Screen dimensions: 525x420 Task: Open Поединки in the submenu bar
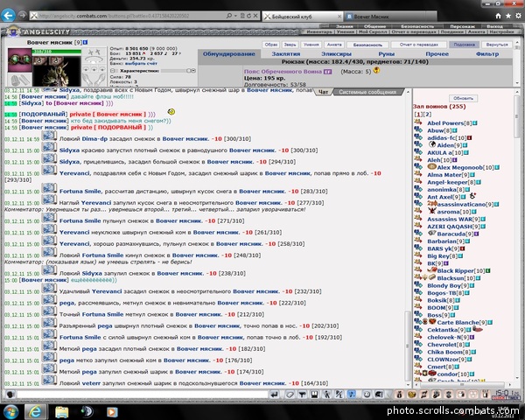[452, 31]
